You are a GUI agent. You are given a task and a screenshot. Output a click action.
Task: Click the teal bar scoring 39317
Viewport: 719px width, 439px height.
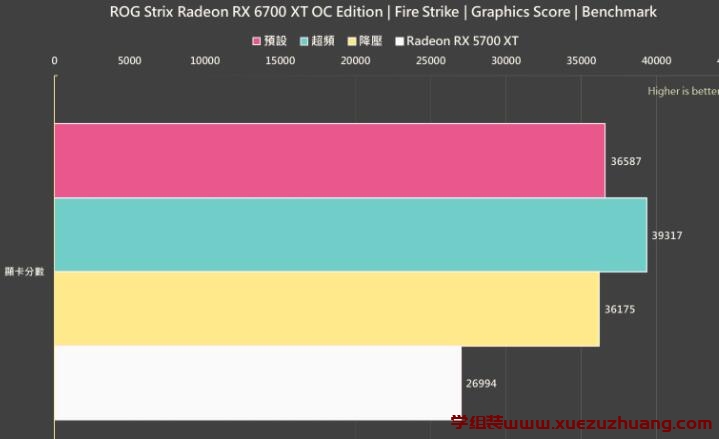351,235
